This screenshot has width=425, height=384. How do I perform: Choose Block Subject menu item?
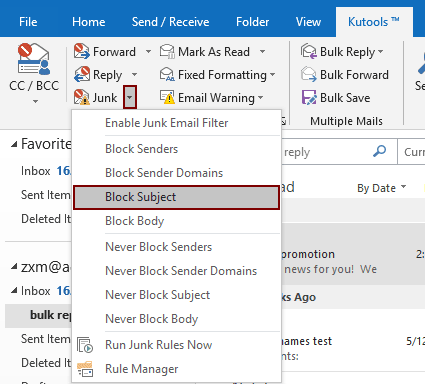click(177, 197)
